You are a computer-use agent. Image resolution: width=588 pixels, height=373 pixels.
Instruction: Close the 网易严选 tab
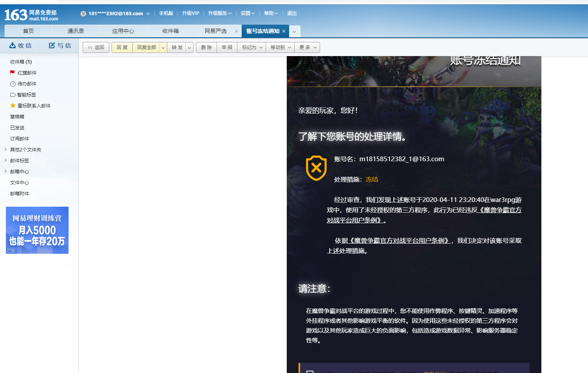[x=236, y=31]
